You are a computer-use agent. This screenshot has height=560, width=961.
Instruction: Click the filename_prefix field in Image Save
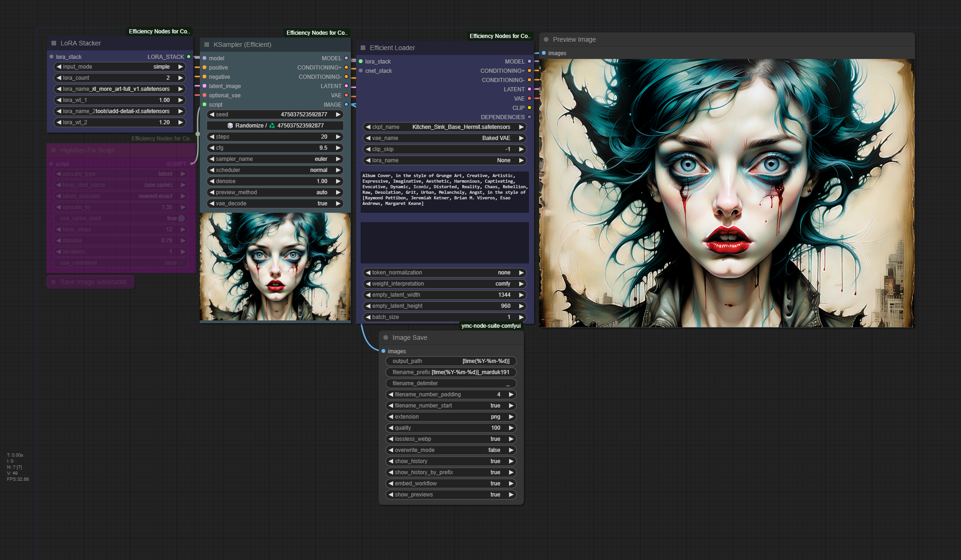point(451,372)
